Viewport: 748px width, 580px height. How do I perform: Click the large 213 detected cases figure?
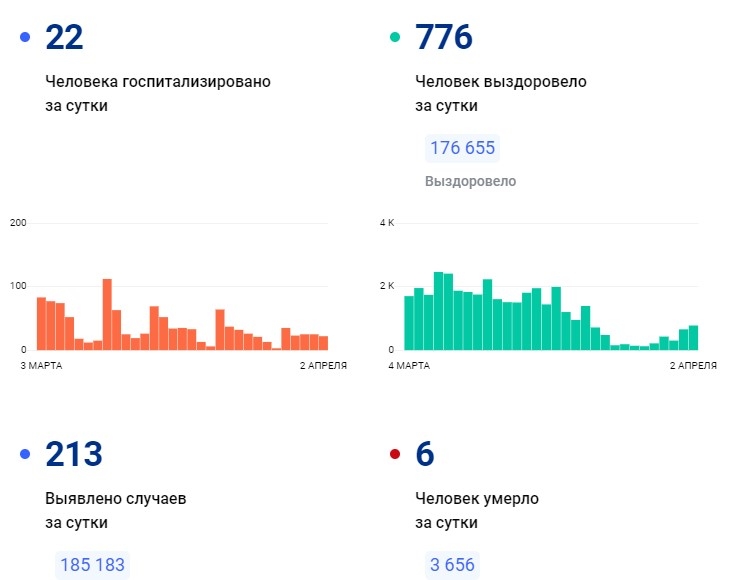point(74,455)
